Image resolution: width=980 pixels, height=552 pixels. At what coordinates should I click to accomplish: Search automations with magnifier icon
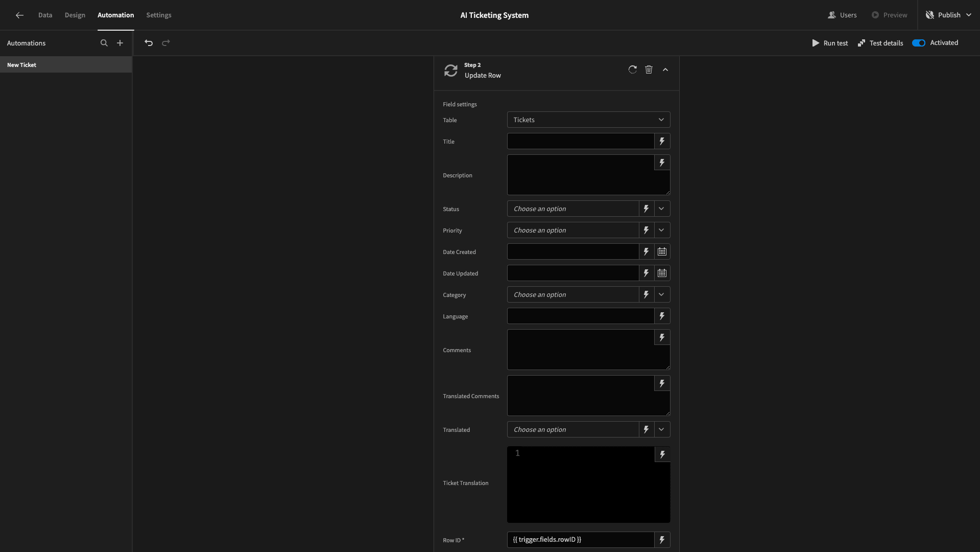click(104, 43)
